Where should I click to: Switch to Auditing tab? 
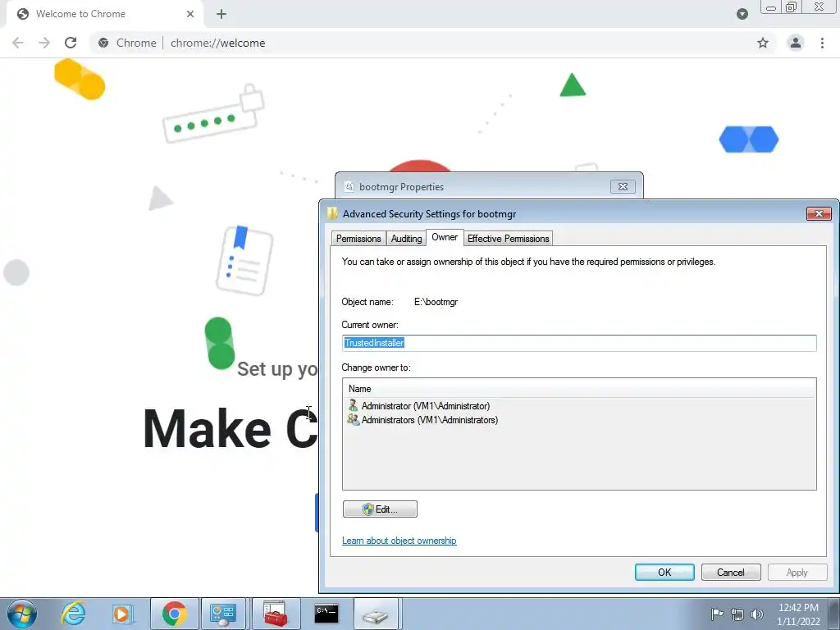pos(406,239)
